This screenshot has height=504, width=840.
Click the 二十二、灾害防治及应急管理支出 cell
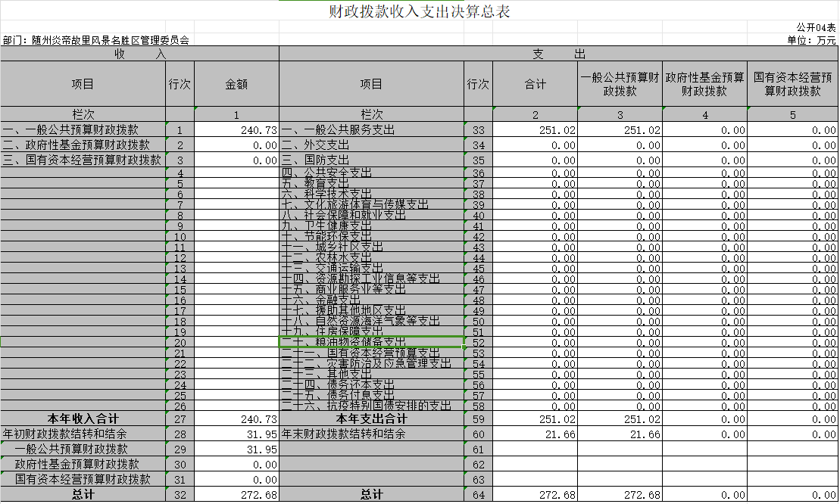click(x=371, y=363)
